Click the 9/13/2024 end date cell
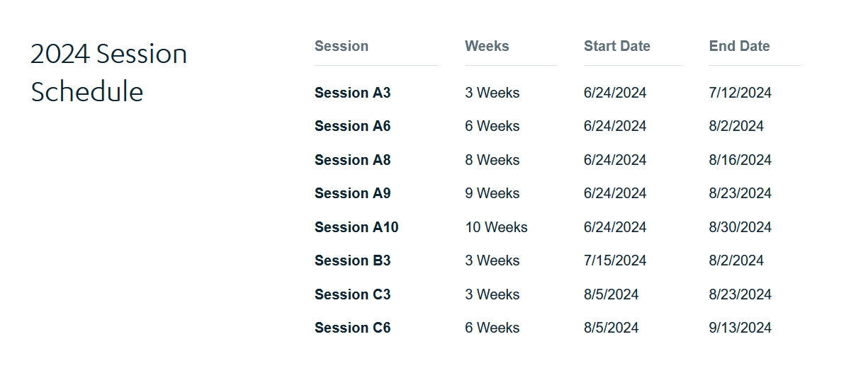Image resolution: width=868 pixels, height=373 pixels. coord(740,328)
